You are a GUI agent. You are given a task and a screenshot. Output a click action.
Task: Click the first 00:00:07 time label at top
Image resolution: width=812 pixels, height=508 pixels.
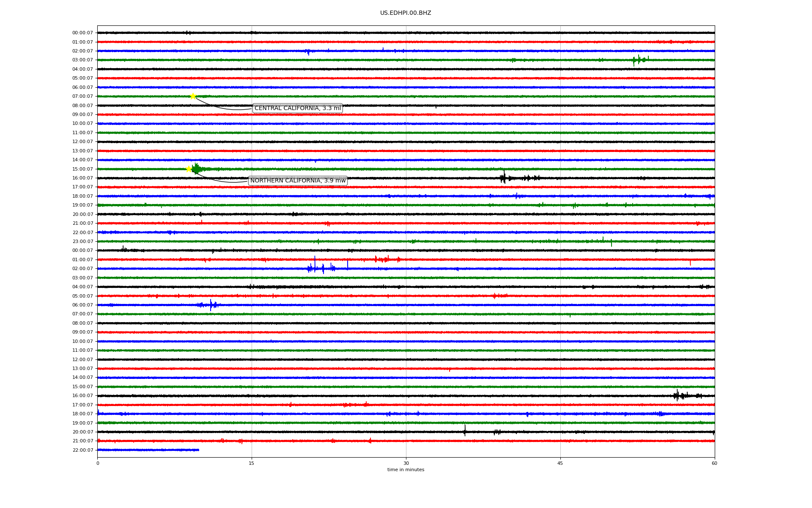pyautogui.click(x=82, y=33)
